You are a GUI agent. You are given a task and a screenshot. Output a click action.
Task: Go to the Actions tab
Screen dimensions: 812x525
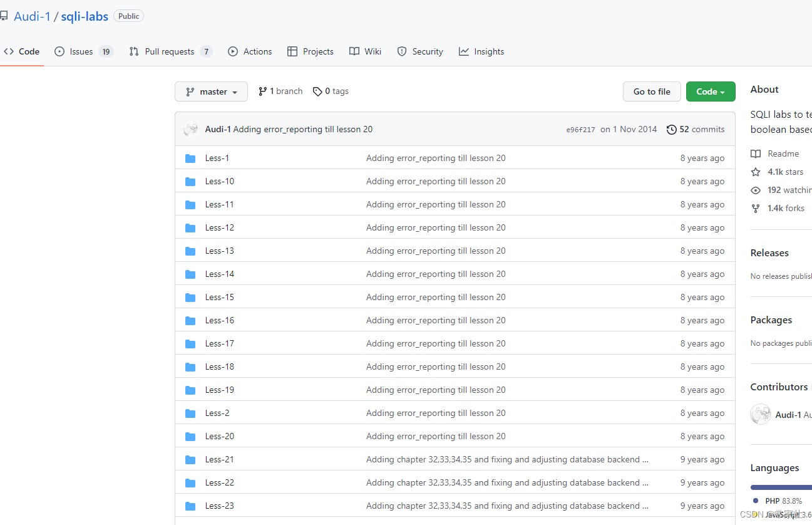[250, 52]
